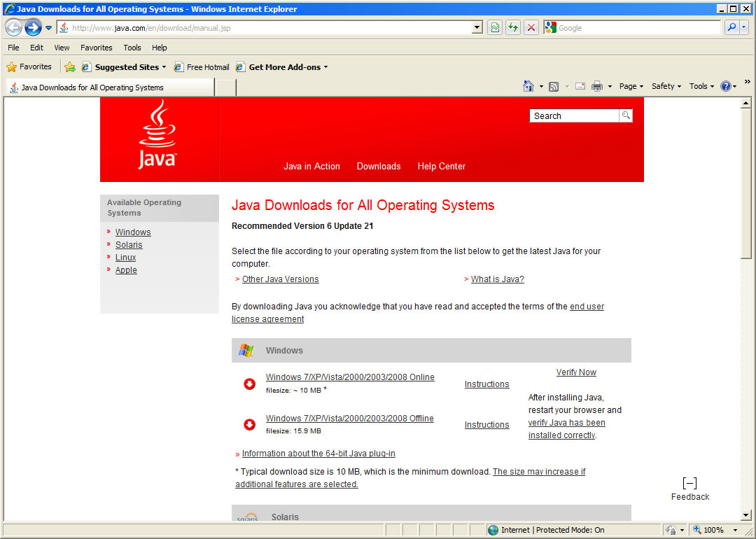Click the New Tab button
The height and width of the screenshot is (539, 756).
225,87
